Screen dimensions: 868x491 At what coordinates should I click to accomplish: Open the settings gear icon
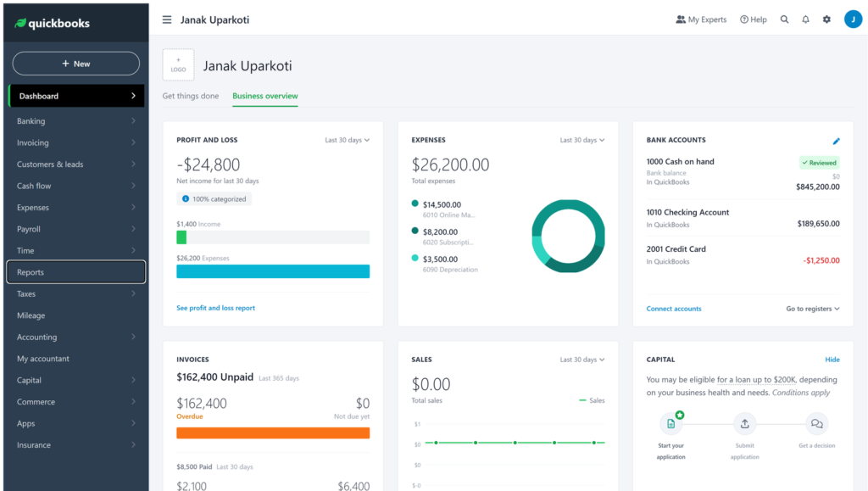coord(826,20)
